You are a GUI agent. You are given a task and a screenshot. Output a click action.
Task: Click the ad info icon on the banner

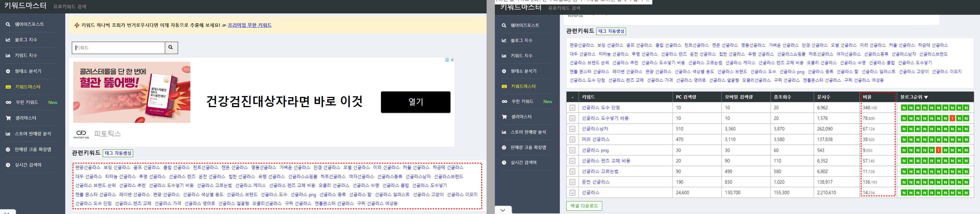tap(447, 60)
